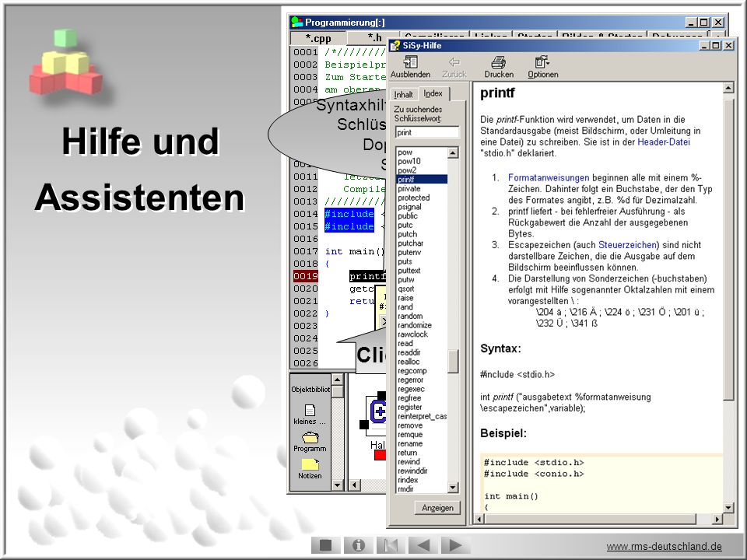Select the *.h tab
This screenshot has height=560, width=747.
[x=374, y=37]
